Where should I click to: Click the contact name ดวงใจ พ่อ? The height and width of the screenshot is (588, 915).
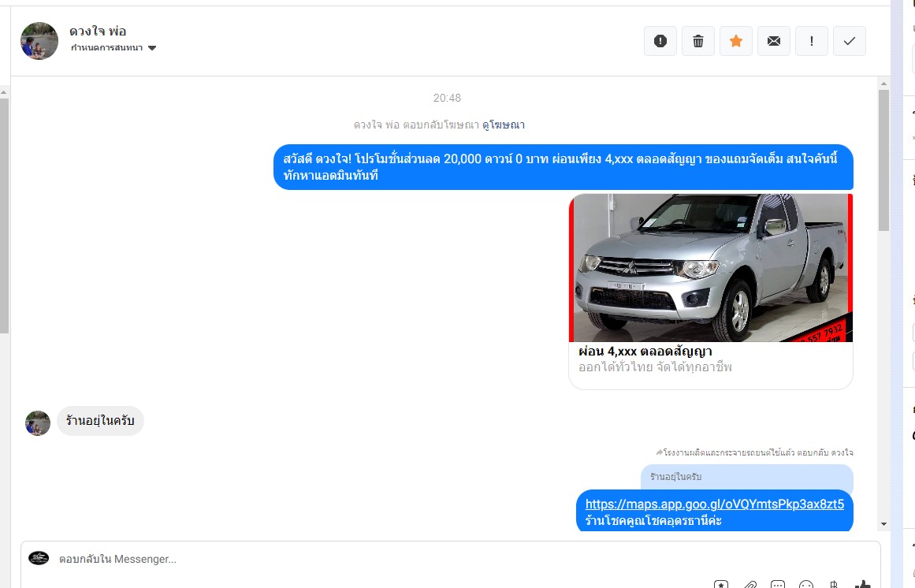click(98, 31)
